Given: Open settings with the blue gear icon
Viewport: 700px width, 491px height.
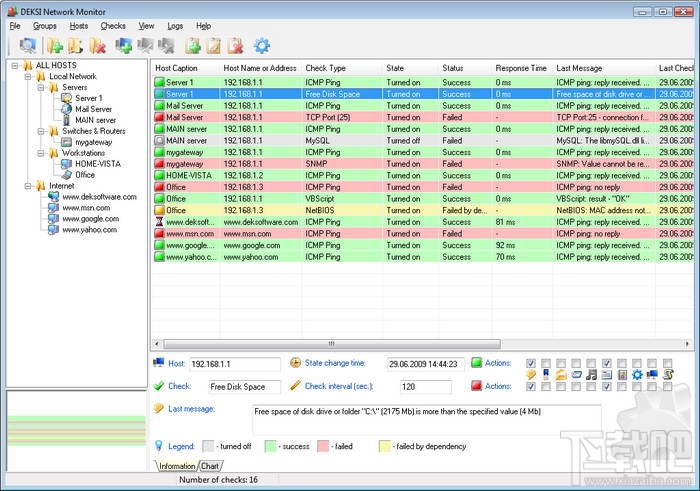Looking at the screenshot, I should point(262,45).
